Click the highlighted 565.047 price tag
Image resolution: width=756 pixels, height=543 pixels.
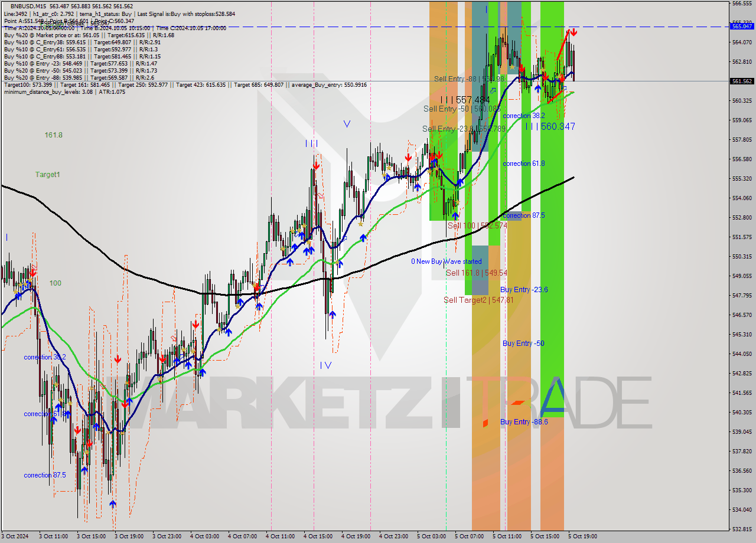742,26
